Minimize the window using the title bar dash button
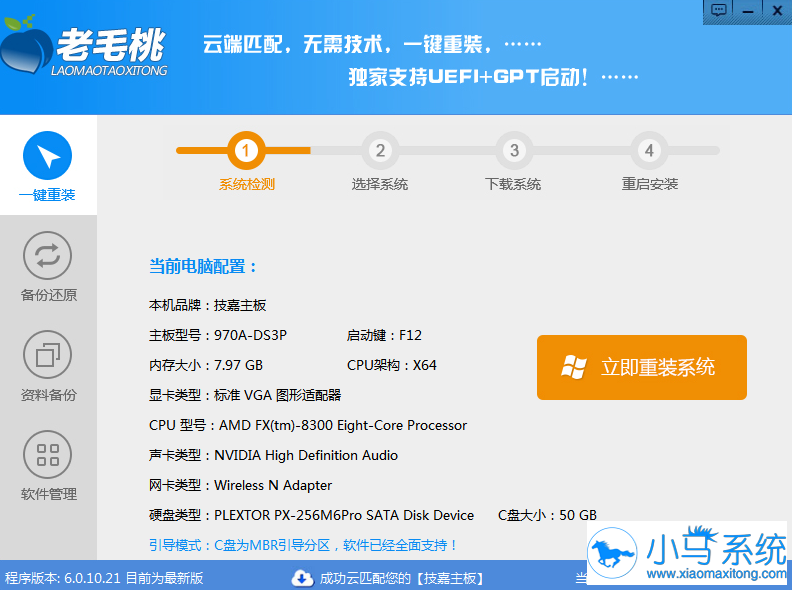Screen dimensions: 792x590 [748, 10]
